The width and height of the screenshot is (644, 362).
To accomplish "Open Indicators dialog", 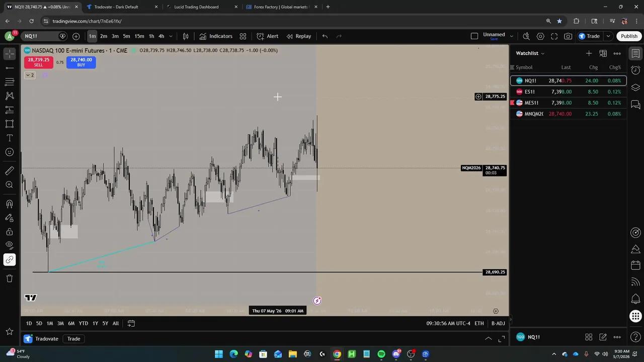I will 216,36.
